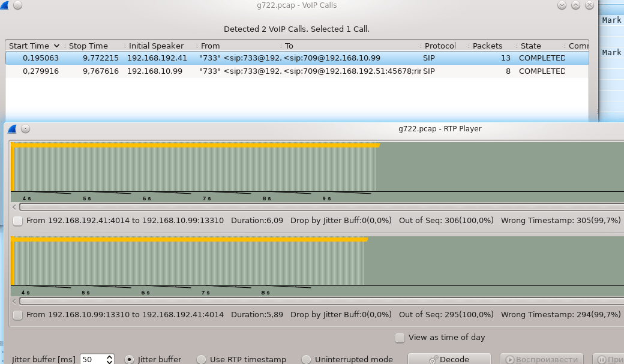Minimize the VoIP Calls window

[562, 5]
